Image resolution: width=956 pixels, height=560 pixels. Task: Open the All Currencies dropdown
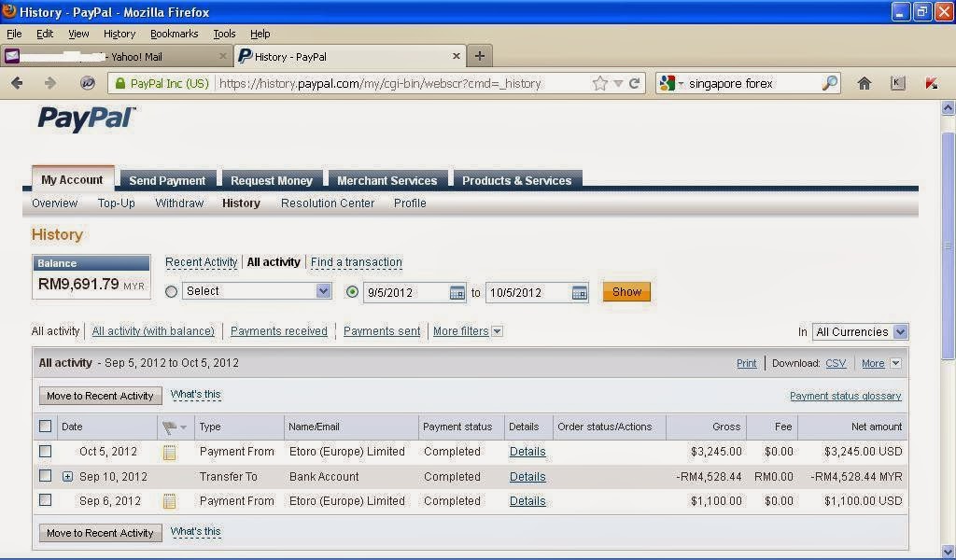pyautogui.click(x=860, y=332)
